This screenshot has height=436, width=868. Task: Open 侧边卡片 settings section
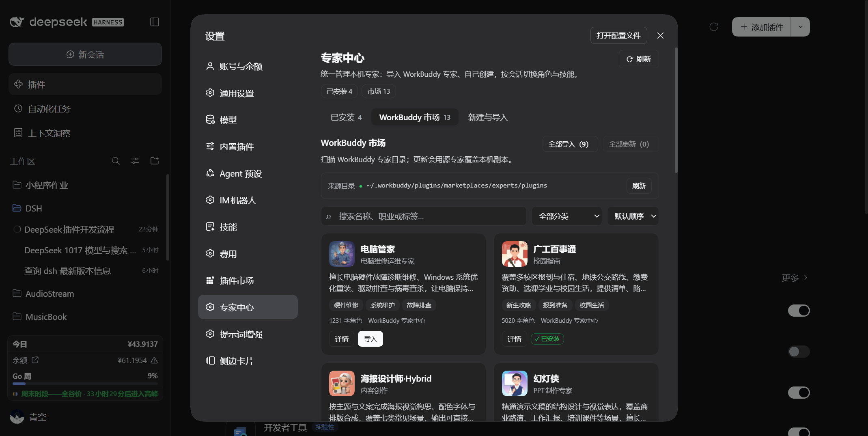pyautogui.click(x=248, y=361)
